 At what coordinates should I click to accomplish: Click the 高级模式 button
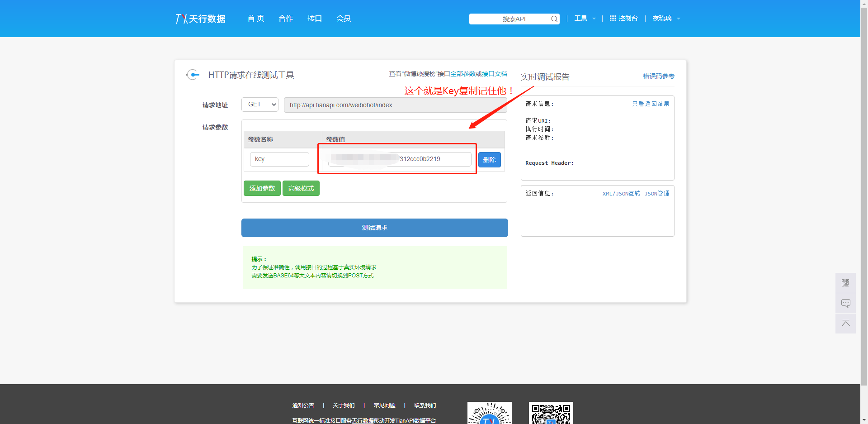pos(301,188)
